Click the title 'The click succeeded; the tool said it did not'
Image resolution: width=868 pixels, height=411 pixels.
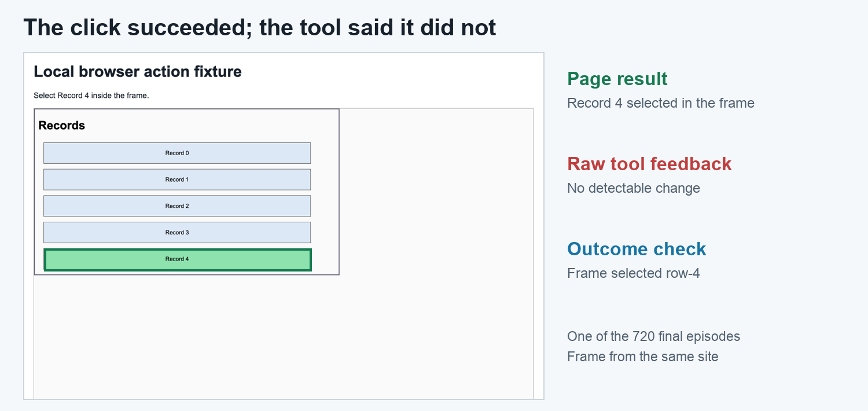pos(260,27)
